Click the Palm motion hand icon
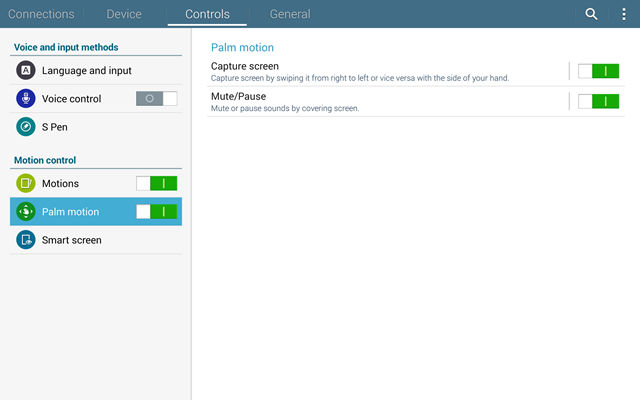The image size is (640, 400). [x=26, y=211]
